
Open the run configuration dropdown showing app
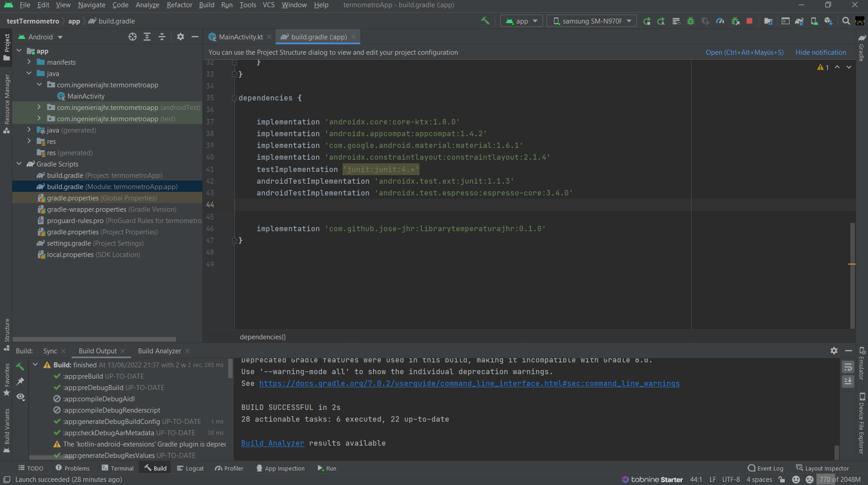tap(521, 21)
